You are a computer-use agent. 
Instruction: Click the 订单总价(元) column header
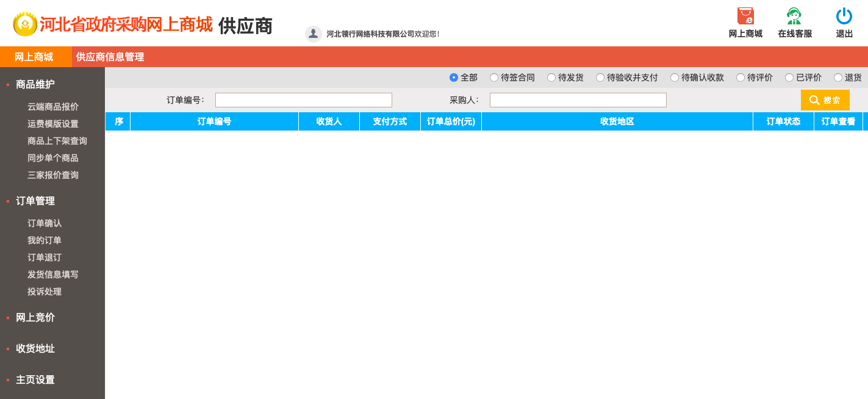click(451, 121)
